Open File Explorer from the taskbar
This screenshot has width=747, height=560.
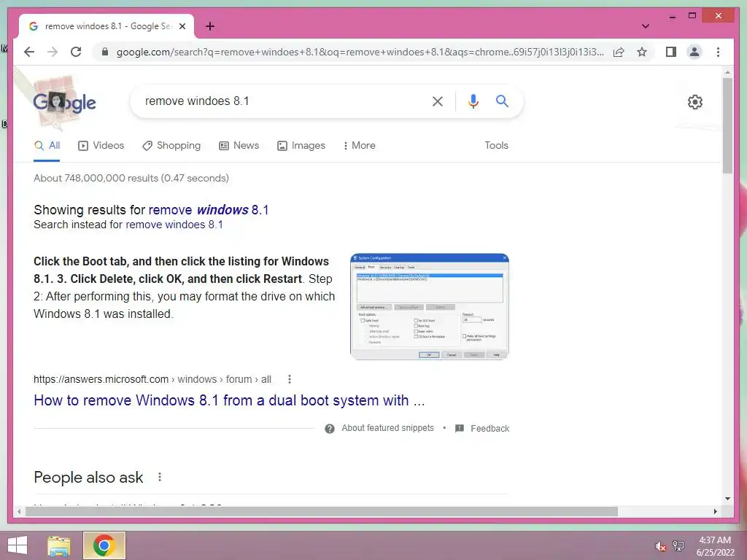click(x=59, y=545)
